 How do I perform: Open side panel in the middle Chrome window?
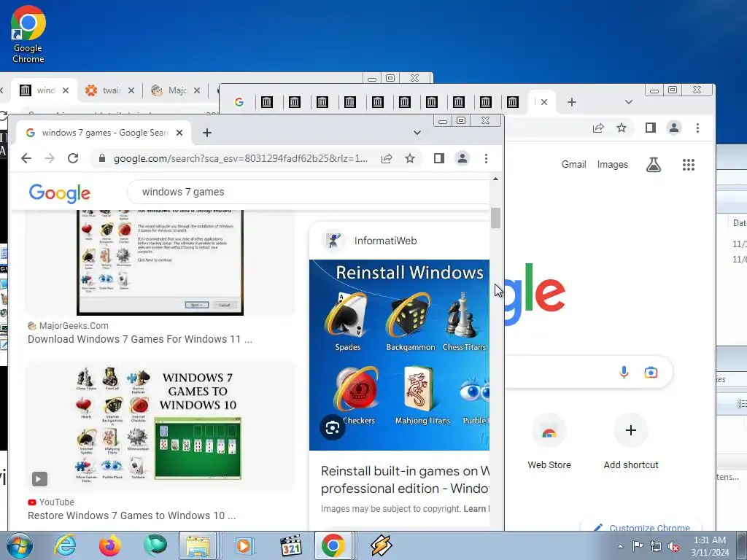point(650,128)
